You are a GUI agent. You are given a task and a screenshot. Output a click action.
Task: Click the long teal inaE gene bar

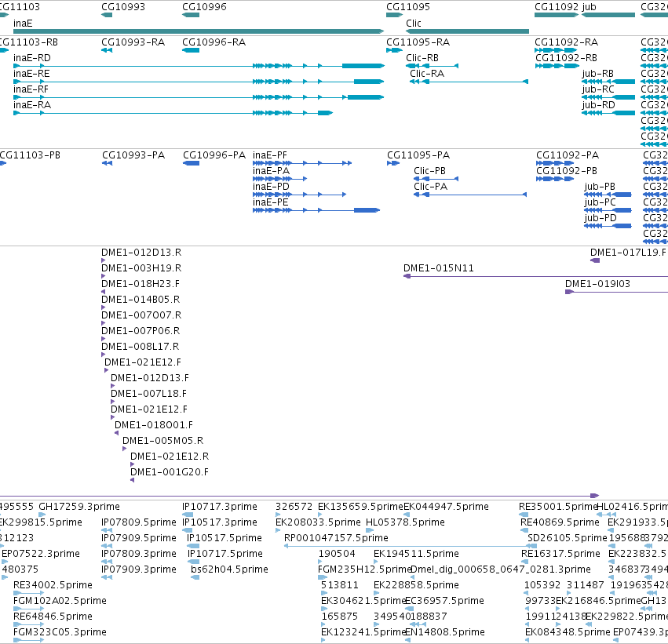click(199, 31)
